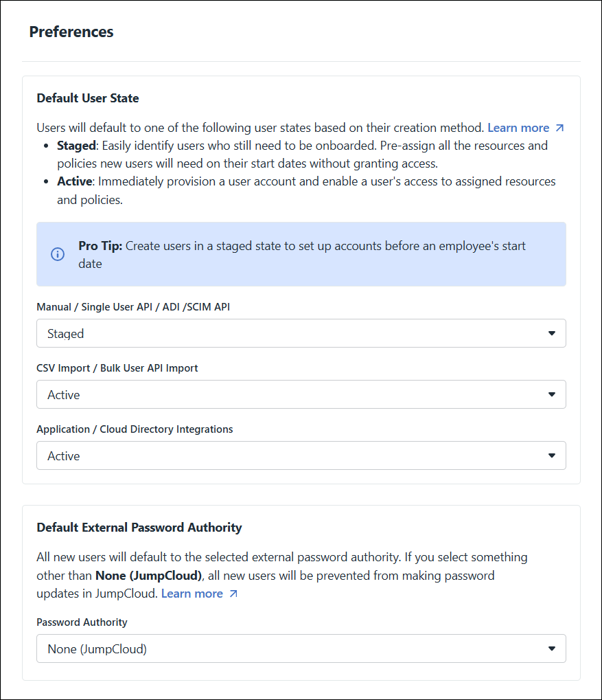
Task: Click the Default User State section title
Action: click(x=88, y=98)
